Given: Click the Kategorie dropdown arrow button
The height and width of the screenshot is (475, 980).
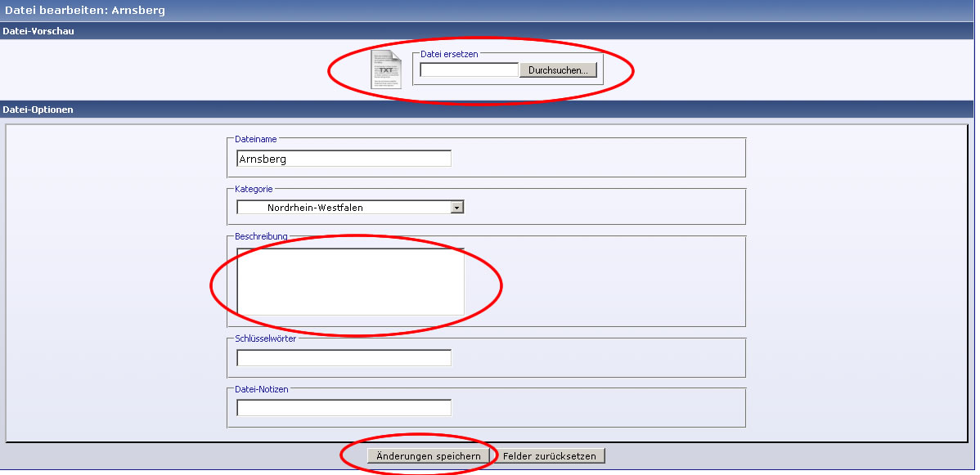Looking at the screenshot, I should pos(457,208).
